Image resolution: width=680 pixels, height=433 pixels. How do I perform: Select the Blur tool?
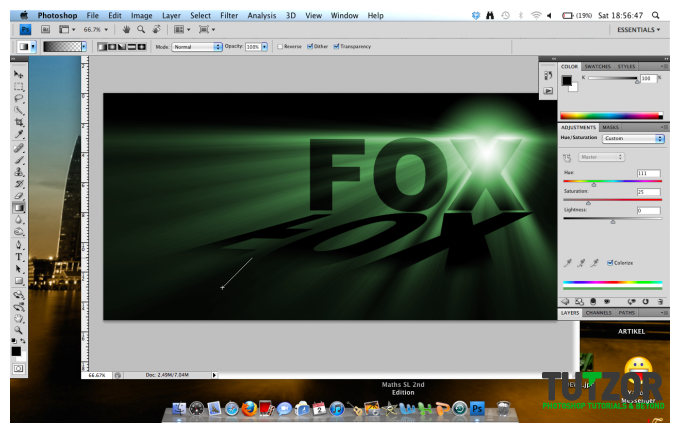tap(19, 220)
